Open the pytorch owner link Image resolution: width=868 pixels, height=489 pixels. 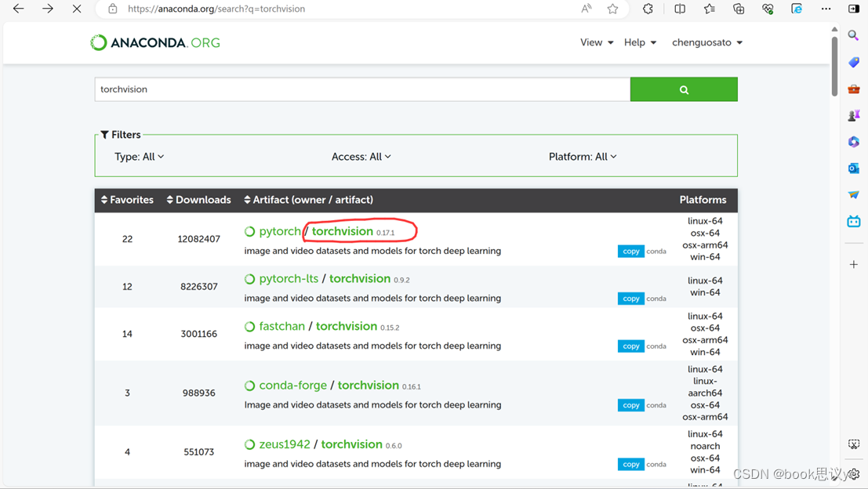click(x=280, y=231)
